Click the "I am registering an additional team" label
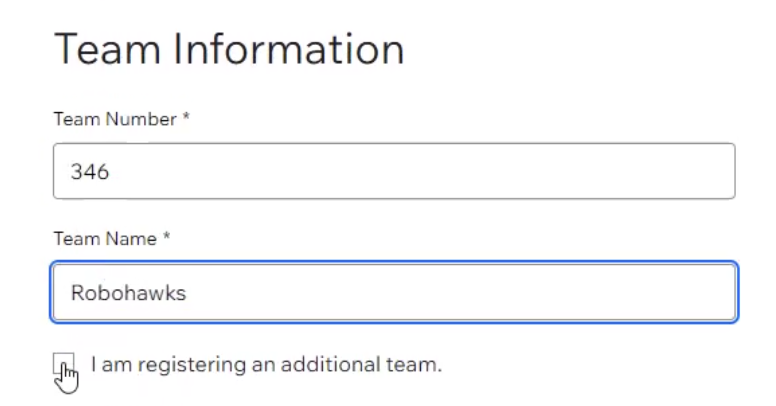The width and height of the screenshot is (776, 406). click(266, 365)
